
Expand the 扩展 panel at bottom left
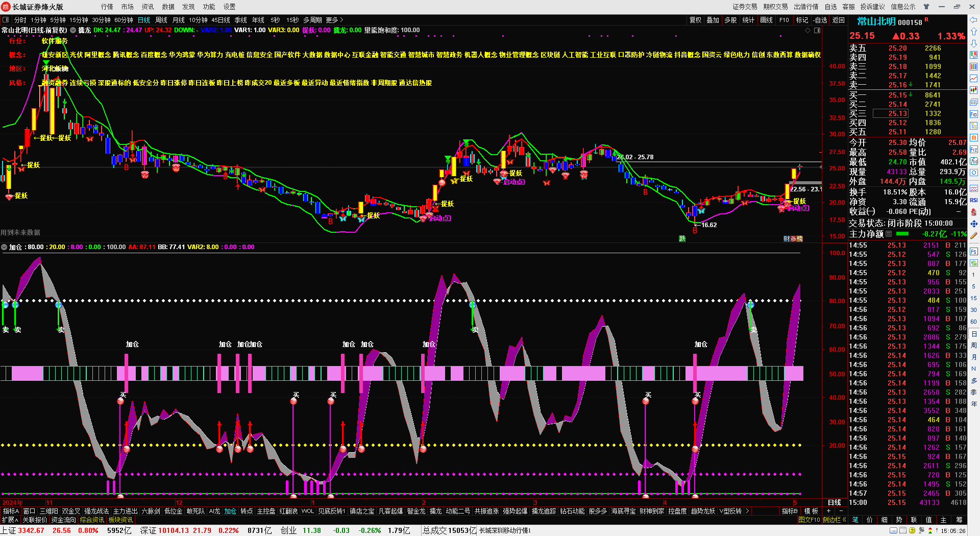tap(10, 520)
